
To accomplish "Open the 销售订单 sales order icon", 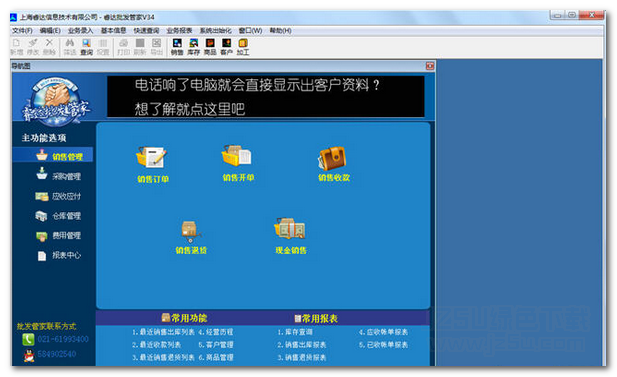I will tap(152, 158).
